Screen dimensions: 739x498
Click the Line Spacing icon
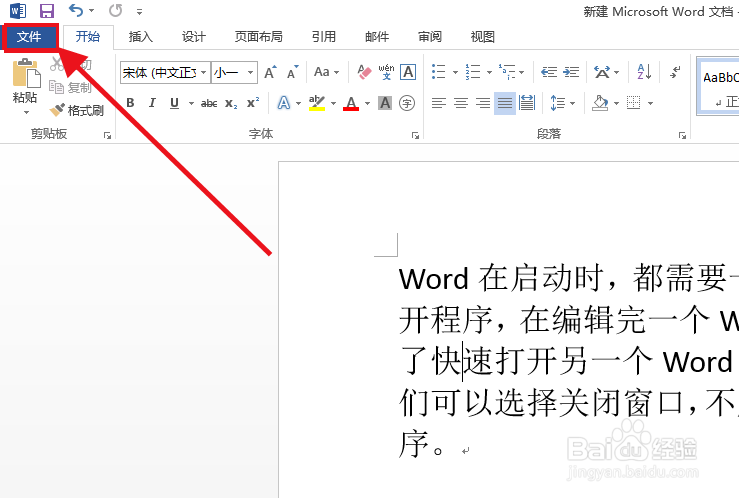558,103
